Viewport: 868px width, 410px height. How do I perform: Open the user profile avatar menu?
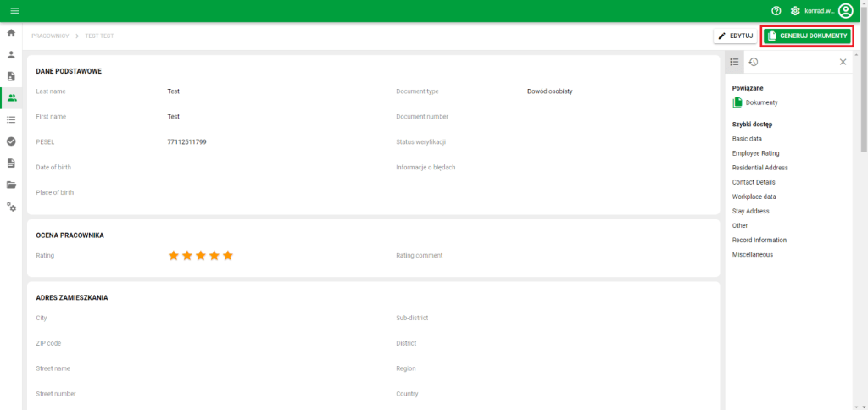845,10
